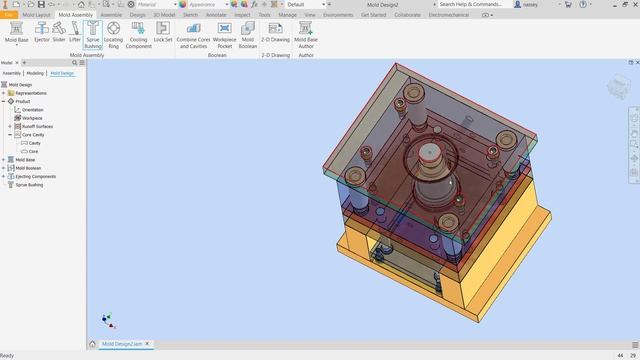Screen dimensions: 640x360
Task: Create a Workpiece Pocket
Action: (x=224, y=35)
